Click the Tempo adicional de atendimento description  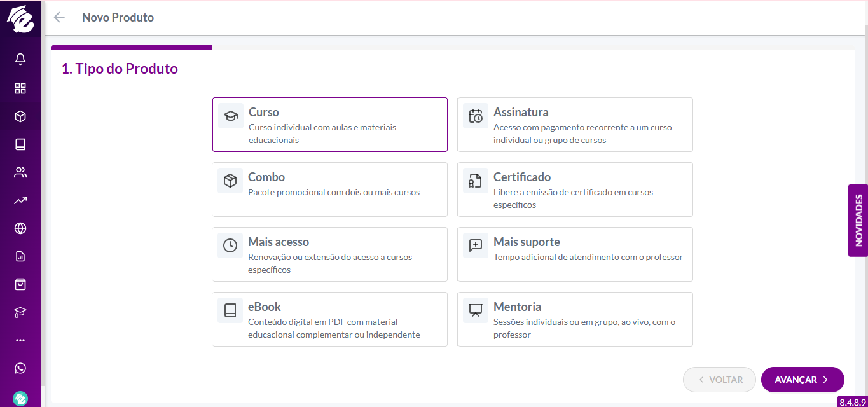tap(588, 257)
